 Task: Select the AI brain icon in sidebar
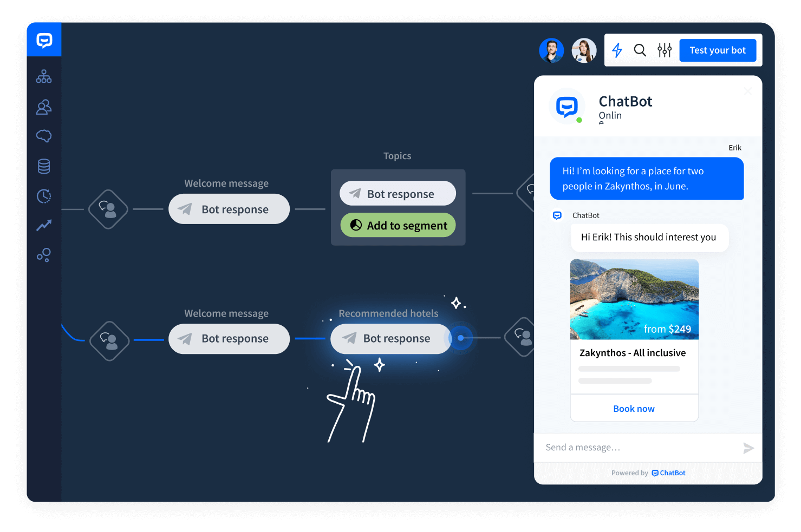(x=44, y=136)
